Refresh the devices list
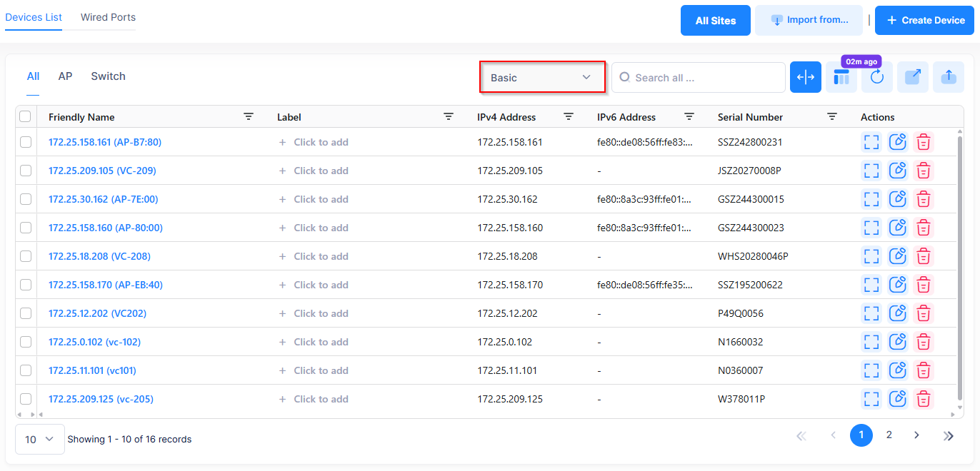This screenshot has width=980, height=471. 877,78
